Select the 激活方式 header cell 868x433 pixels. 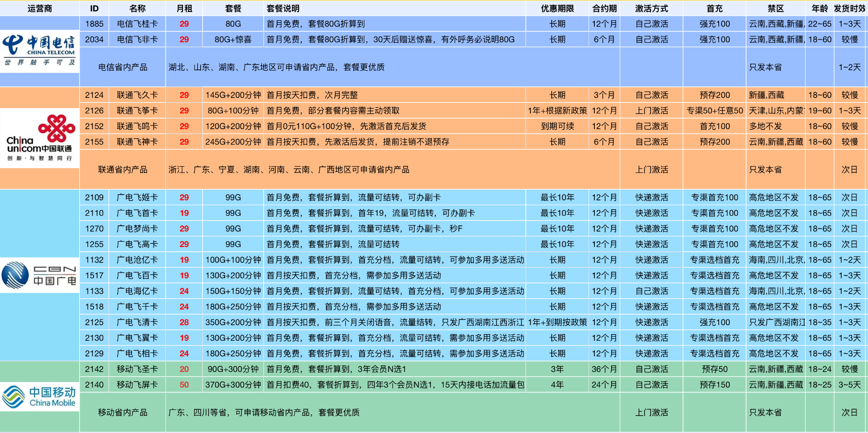(651, 8)
